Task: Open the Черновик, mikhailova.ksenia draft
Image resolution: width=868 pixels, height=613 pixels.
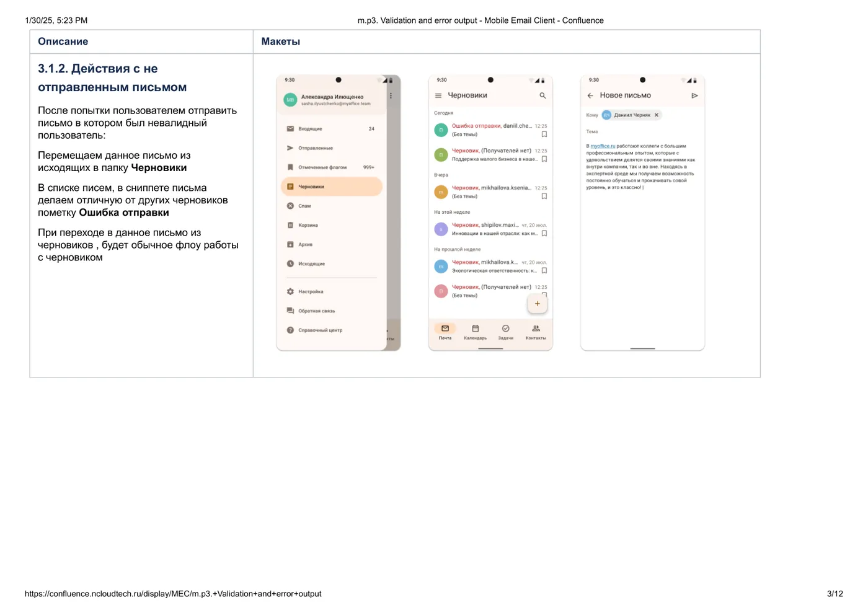Action: point(490,192)
